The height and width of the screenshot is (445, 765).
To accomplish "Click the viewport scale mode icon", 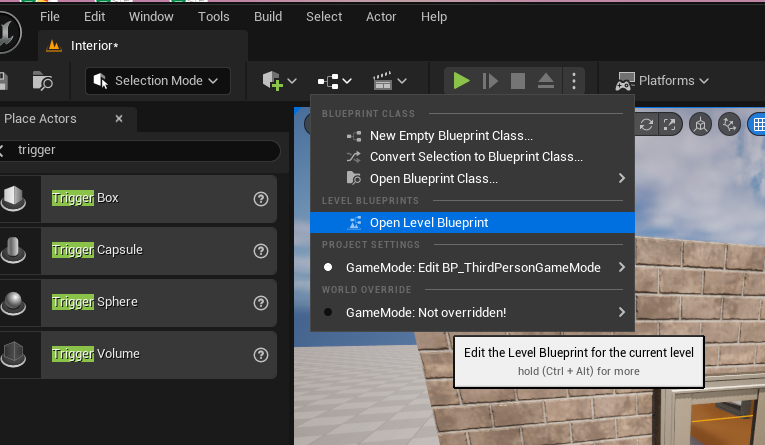I will (x=670, y=125).
